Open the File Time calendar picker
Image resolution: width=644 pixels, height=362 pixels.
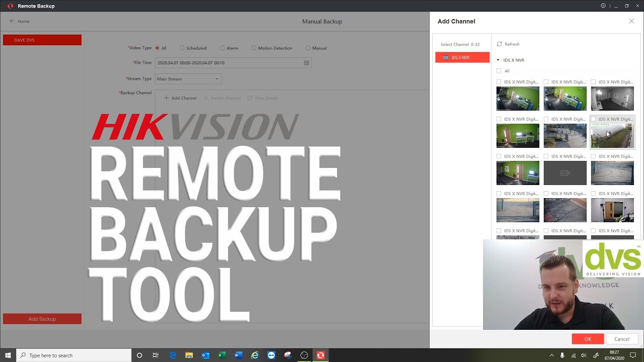point(306,63)
